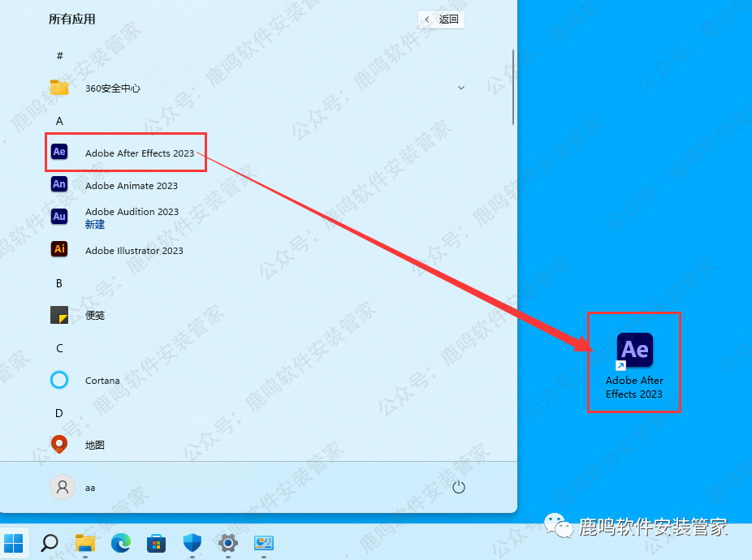Select the letter D section header
Viewport: 752px width, 560px height.
click(59, 412)
